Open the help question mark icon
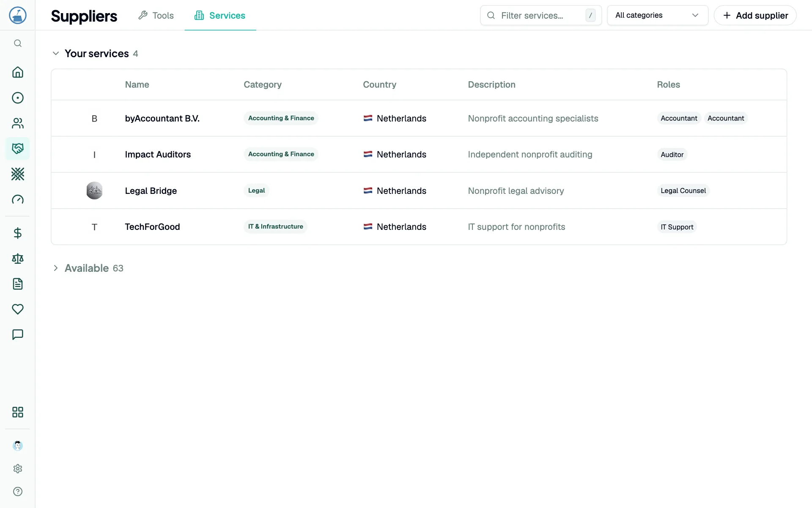This screenshot has height=508, width=812. pyautogui.click(x=18, y=491)
